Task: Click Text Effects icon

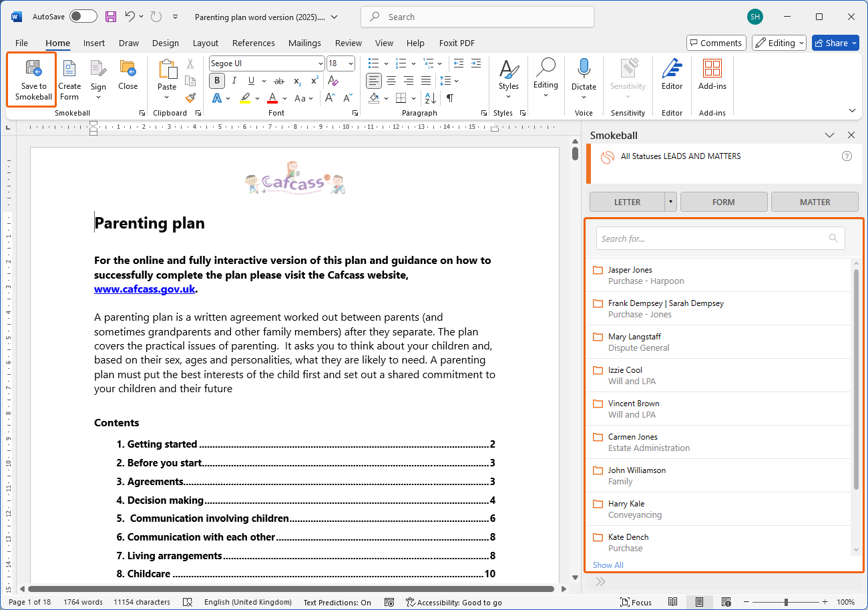Action: pyautogui.click(x=217, y=98)
